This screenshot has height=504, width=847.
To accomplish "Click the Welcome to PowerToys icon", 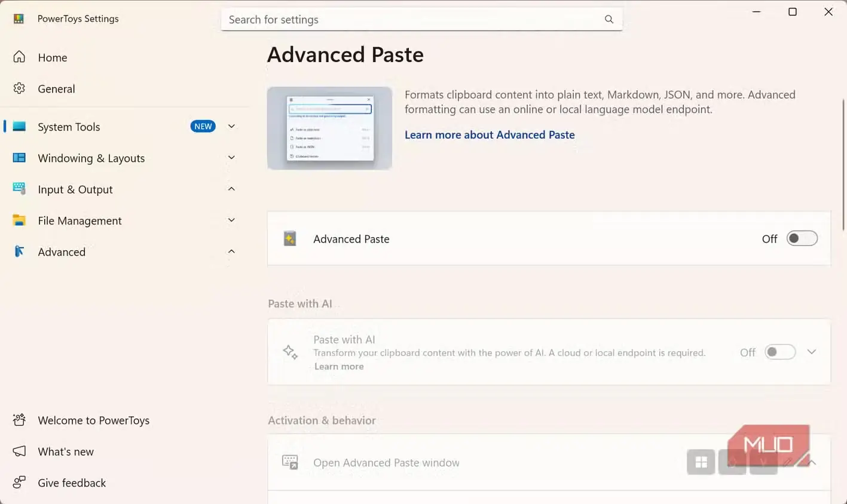I will (x=19, y=420).
